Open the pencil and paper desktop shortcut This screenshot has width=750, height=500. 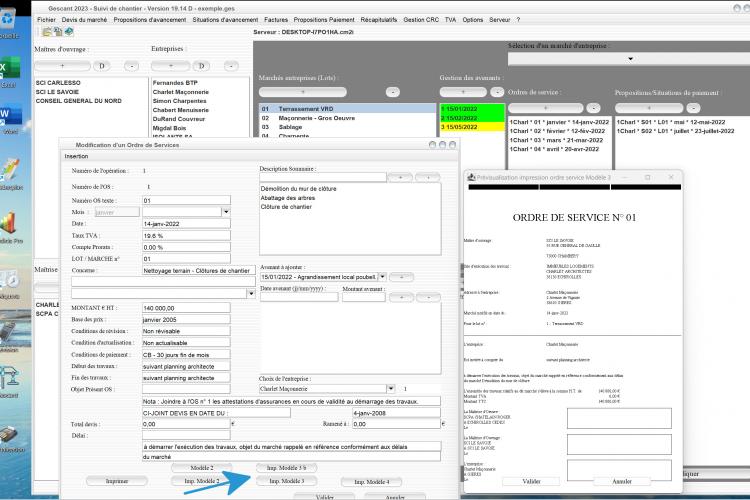(10, 170)
